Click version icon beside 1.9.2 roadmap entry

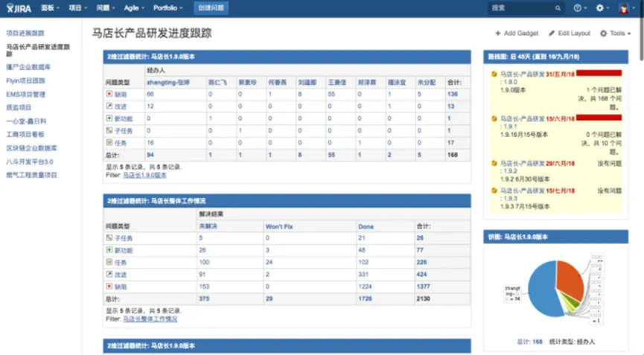[x=494, y=163]
